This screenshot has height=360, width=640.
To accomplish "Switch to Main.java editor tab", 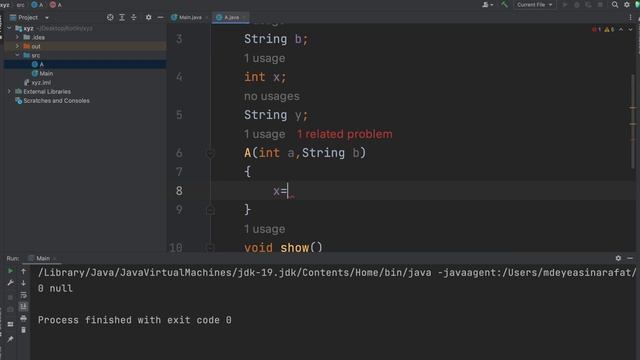I will coord(190,17).
